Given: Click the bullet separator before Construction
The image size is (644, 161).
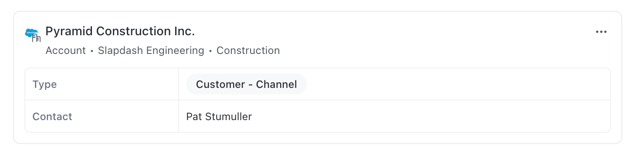Looking at the screenshot, I should pos(210,51).
